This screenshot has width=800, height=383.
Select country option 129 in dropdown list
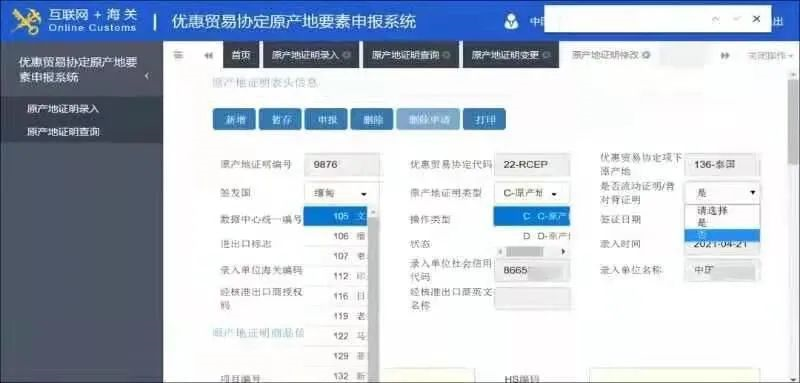pos(336,355)
